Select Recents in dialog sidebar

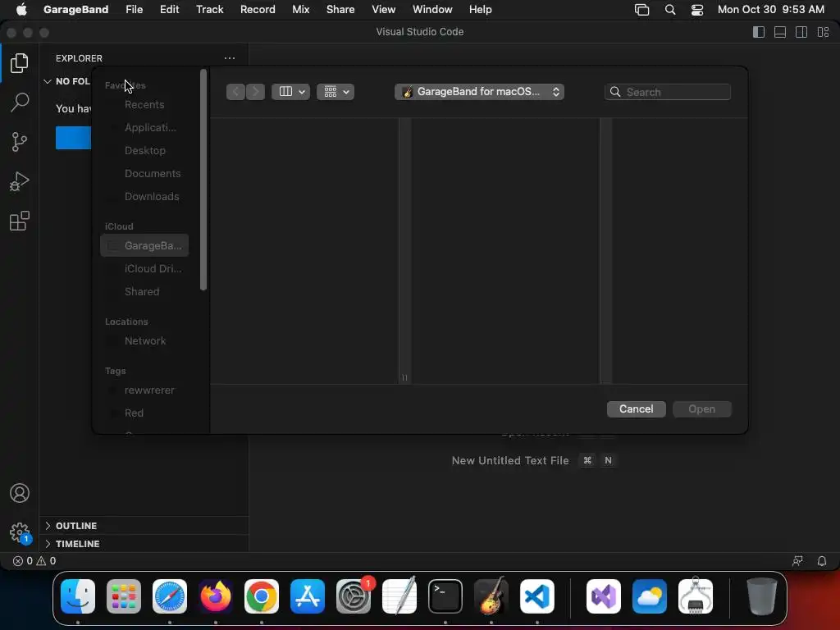144,104
